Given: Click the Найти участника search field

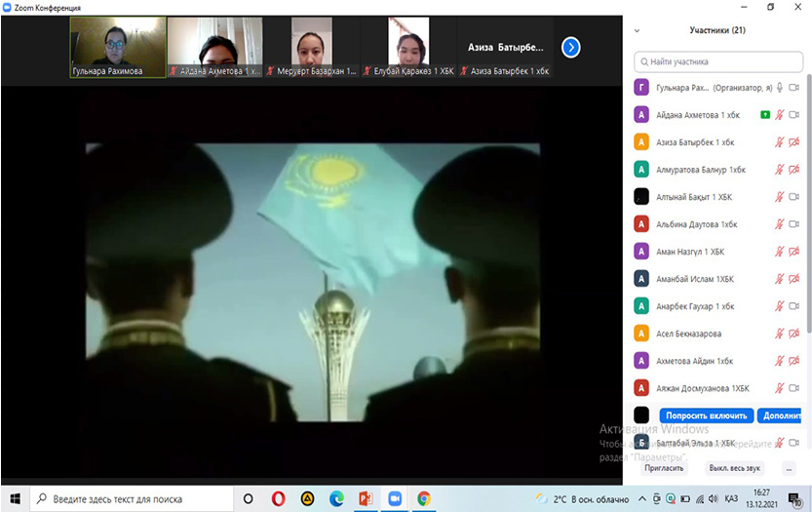Looking at the screenshot, I should 721,61.
